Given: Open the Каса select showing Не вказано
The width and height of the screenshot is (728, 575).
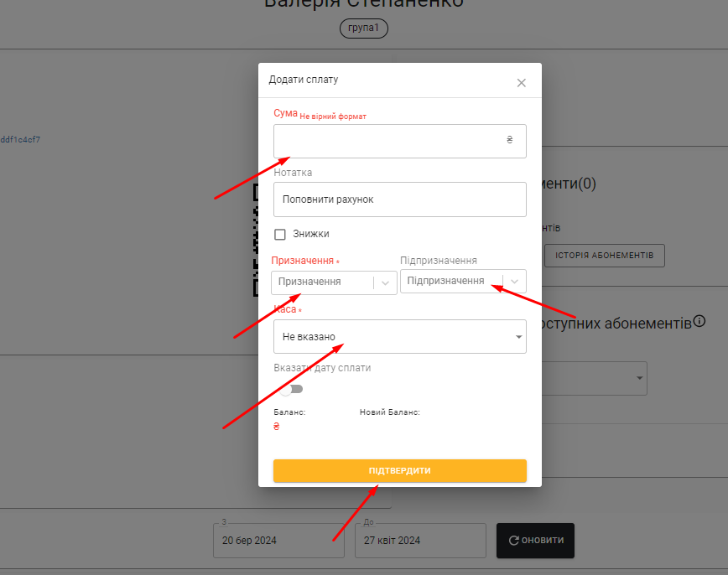Looking at the screenshot, I should click(x=400, y=336).
